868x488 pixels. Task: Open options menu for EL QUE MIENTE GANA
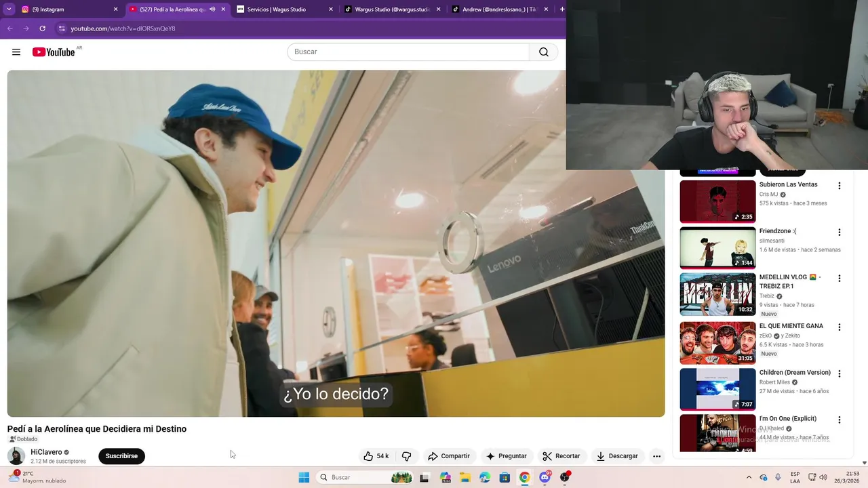(839, 327)
